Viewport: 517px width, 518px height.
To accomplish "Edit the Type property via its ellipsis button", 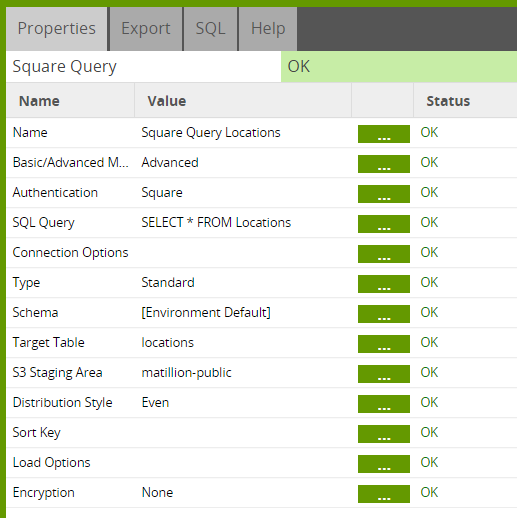I will coord(384,284).
